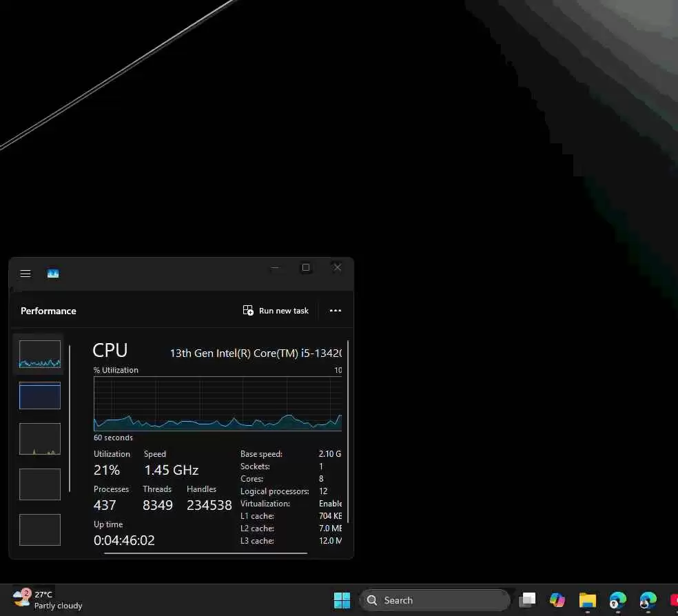Click the % Utilization graph label
The image size is (678, 616).
(x=116, y=370)
